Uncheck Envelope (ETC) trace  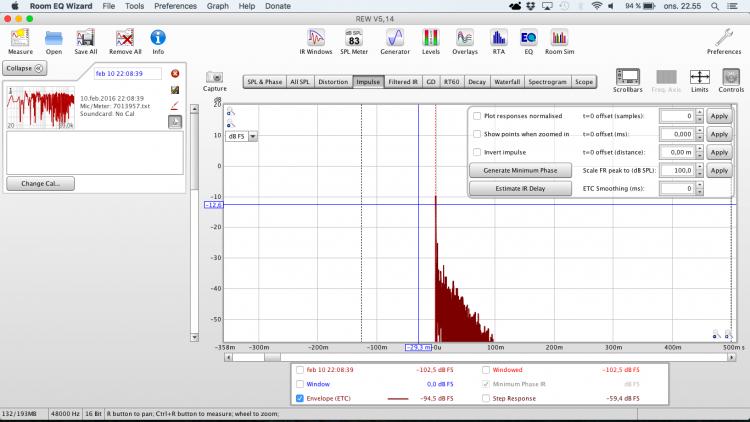coord(300,398)
